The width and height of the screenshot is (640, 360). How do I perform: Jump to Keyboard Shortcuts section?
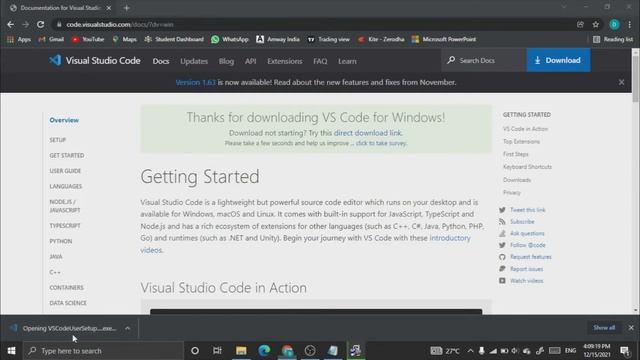527,167
